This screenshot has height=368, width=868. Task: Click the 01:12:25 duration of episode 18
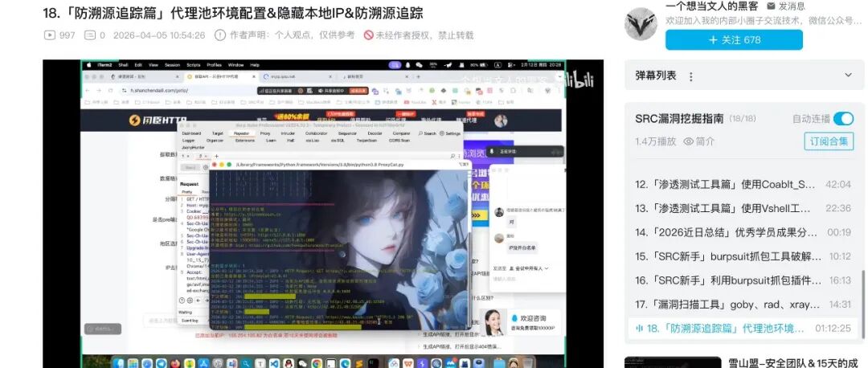click(x=833, y=328)
